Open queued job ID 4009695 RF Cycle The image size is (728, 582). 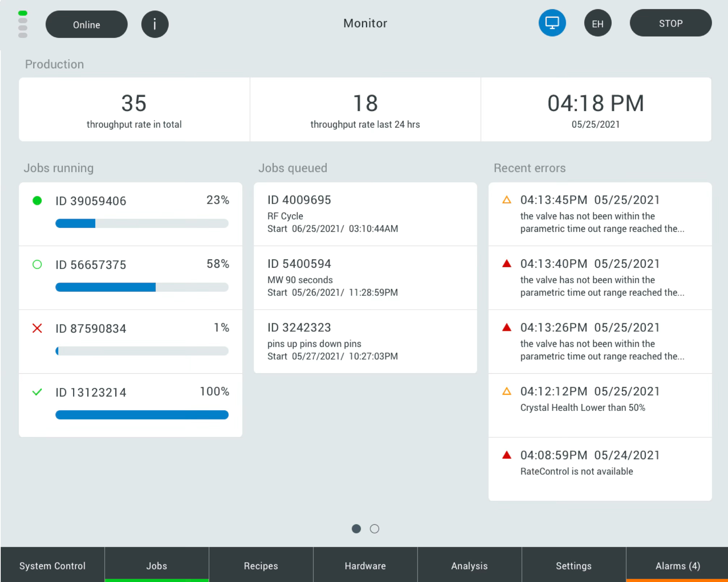(x=365, y=214)
